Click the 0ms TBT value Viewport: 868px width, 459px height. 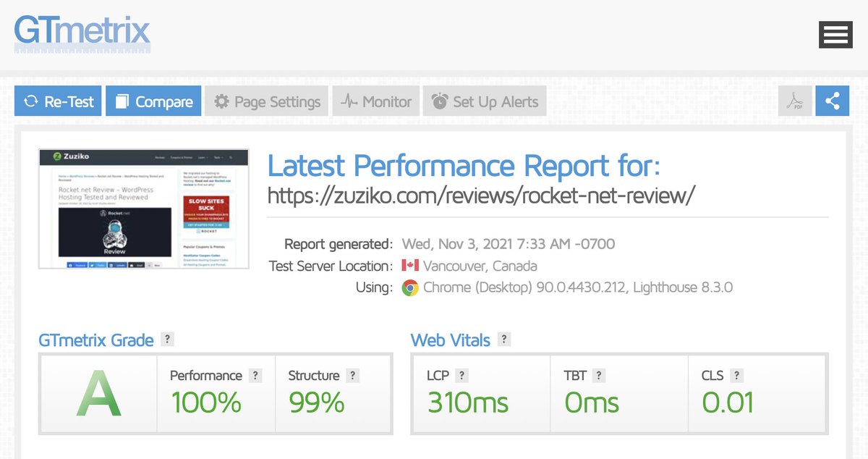tap(592, 403)
